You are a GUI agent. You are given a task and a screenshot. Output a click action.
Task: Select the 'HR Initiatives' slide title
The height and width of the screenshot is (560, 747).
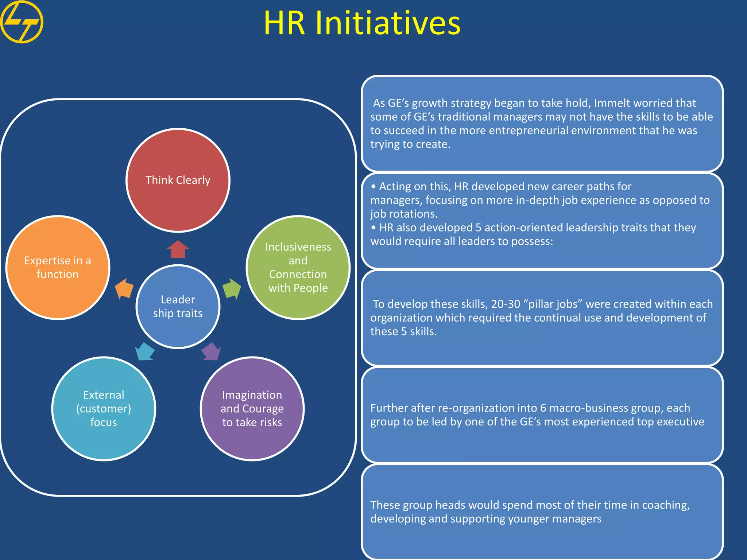point(362,23)
